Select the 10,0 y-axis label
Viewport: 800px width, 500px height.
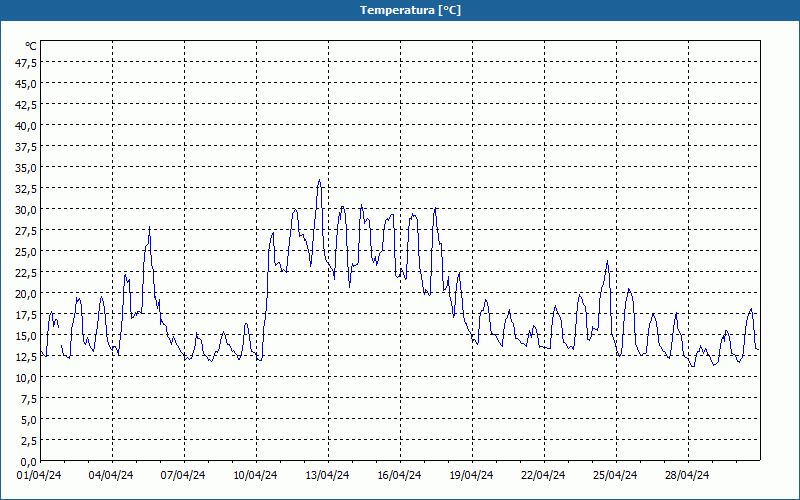pyautogui.click(x=26, y=378)
